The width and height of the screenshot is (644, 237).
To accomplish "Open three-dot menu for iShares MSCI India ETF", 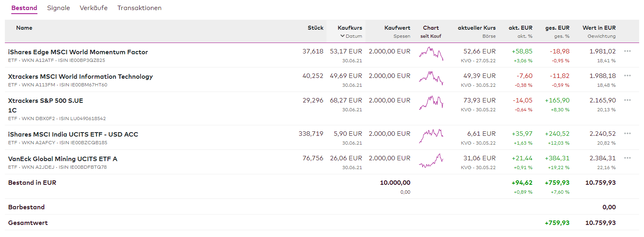I will coord(627,134).
